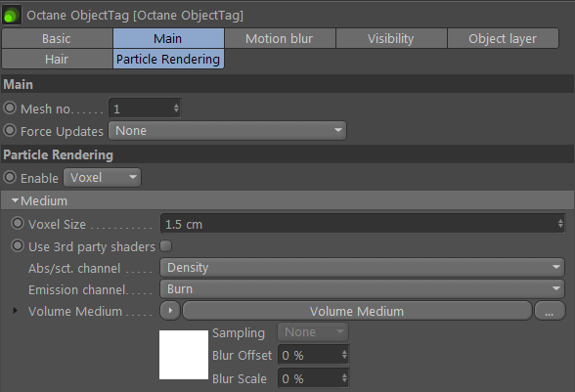Open the Emission channel Burn dropdown
575x392 pixels.
coord(362,289)
